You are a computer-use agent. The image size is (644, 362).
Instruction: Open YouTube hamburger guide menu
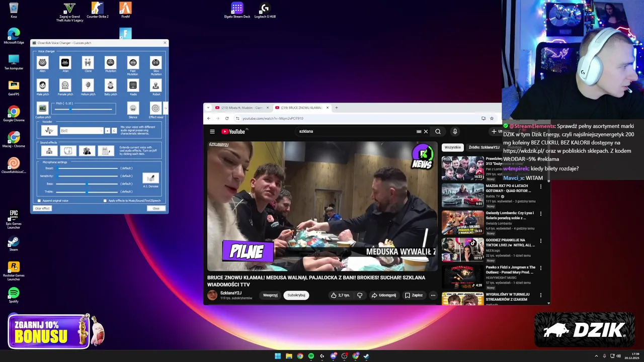click(212, 132)
